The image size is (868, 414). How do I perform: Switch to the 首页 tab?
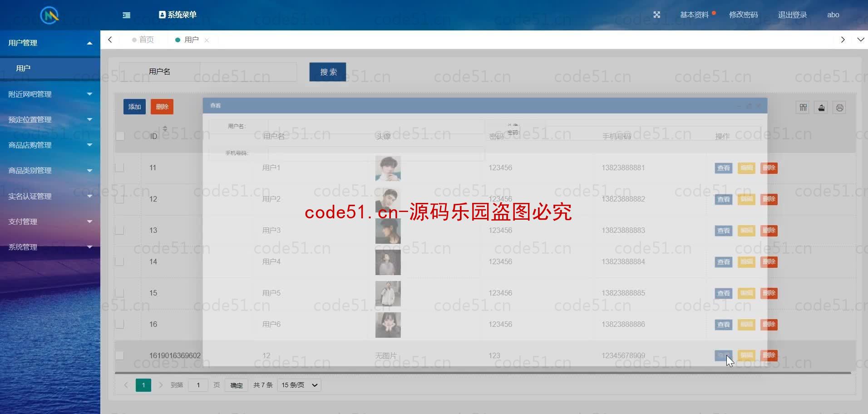click(x=143, y=39)
